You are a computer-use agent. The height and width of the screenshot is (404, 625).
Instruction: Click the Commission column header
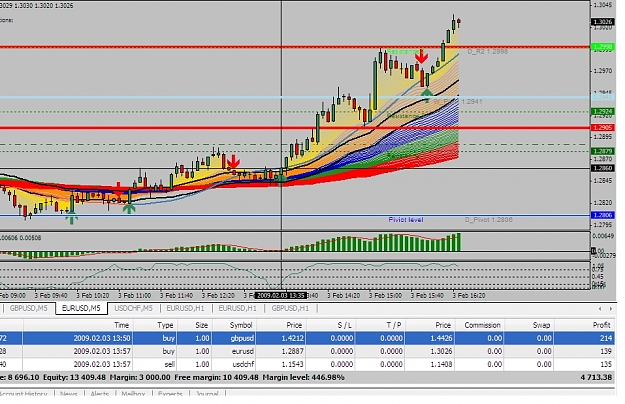(480, 325)
